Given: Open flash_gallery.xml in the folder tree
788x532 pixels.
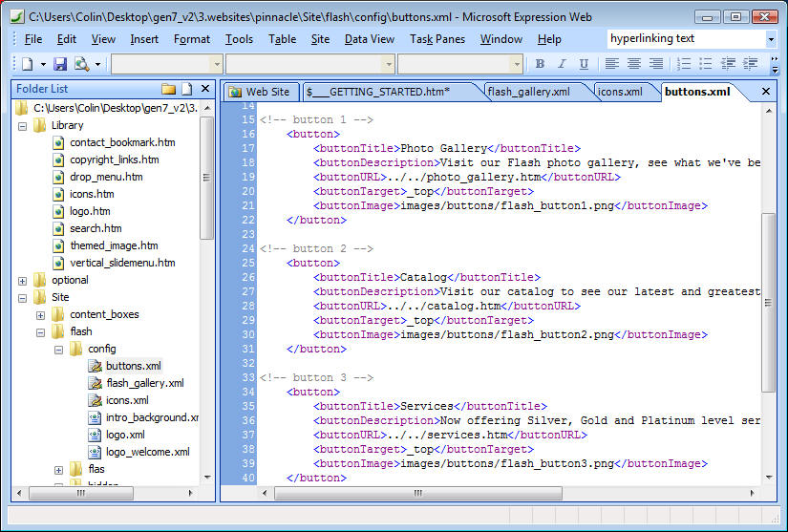Looking at the screenshot, I should point(144,383).
